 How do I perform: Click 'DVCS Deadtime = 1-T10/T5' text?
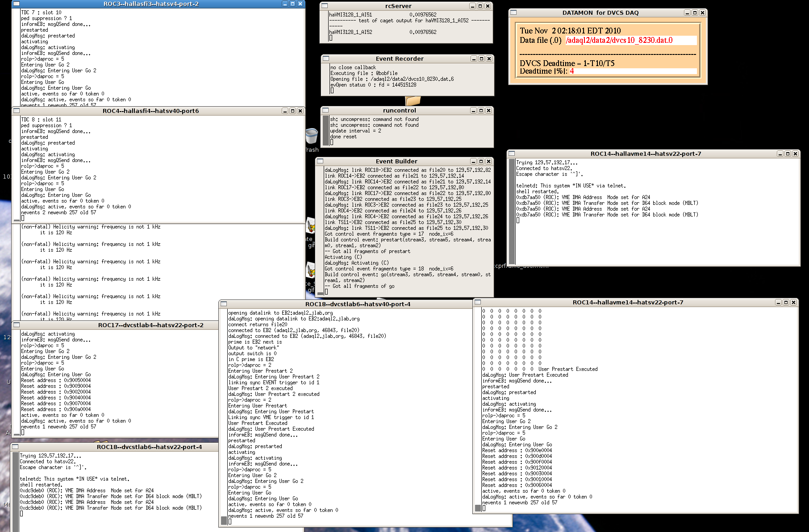(x=567, y=63)
